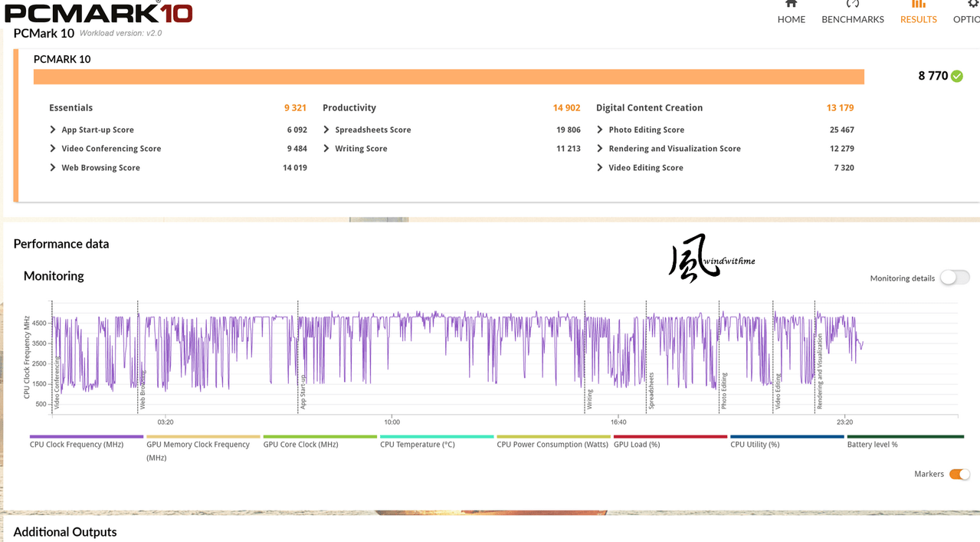Click the Photo Editing score value 25 467

[x=841, y=130]
